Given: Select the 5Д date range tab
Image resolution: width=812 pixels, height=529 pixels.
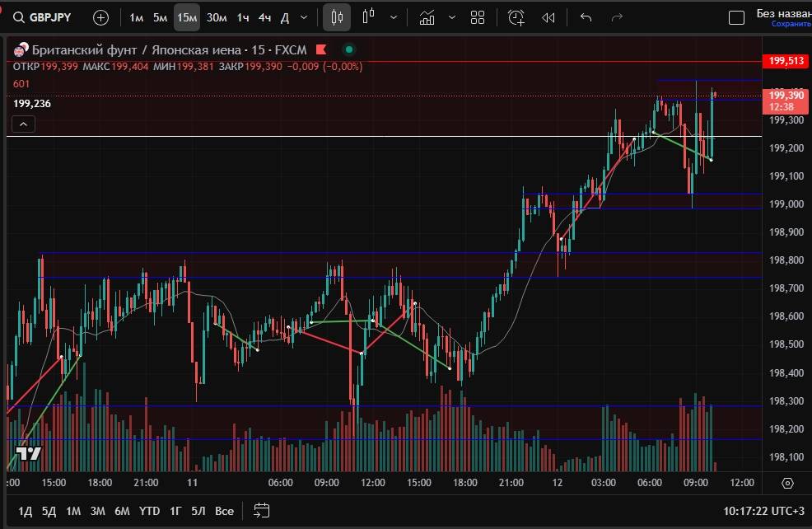Looking at the screenshot, I should pyautogui.click(x=49, y=511).
